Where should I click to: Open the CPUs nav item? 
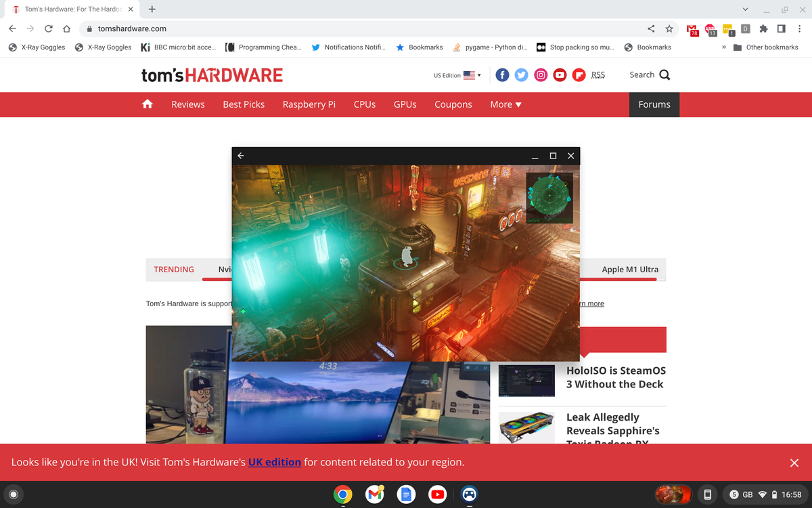coord(365,104)
